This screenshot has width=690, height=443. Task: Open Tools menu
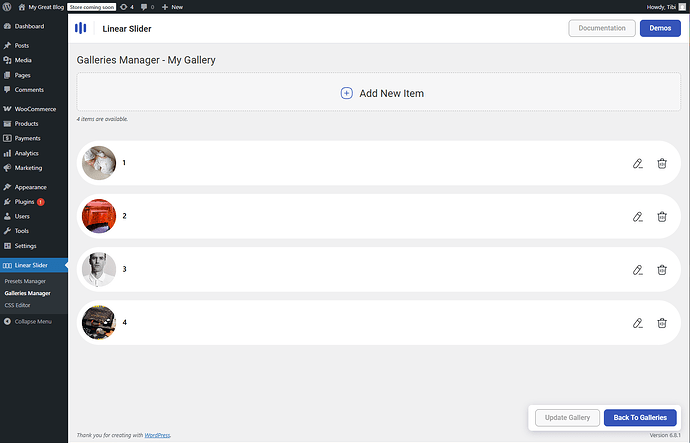click(34, 231)
